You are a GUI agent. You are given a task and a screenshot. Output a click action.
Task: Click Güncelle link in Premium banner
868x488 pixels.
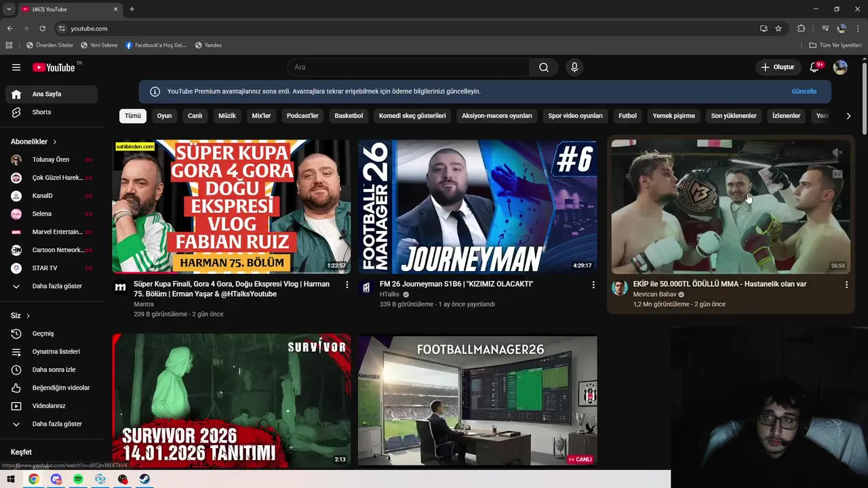[804, 91]
